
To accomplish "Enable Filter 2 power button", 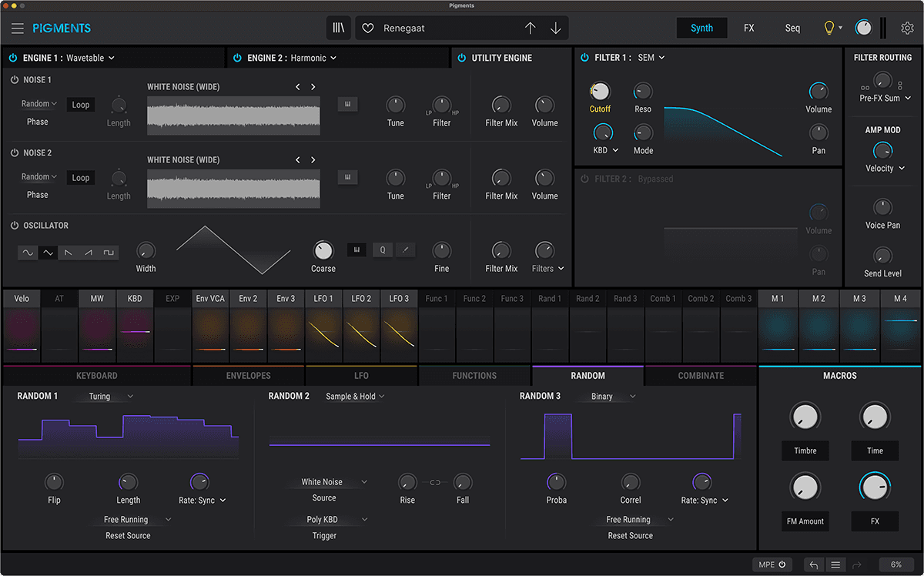I will pos(584,179).
